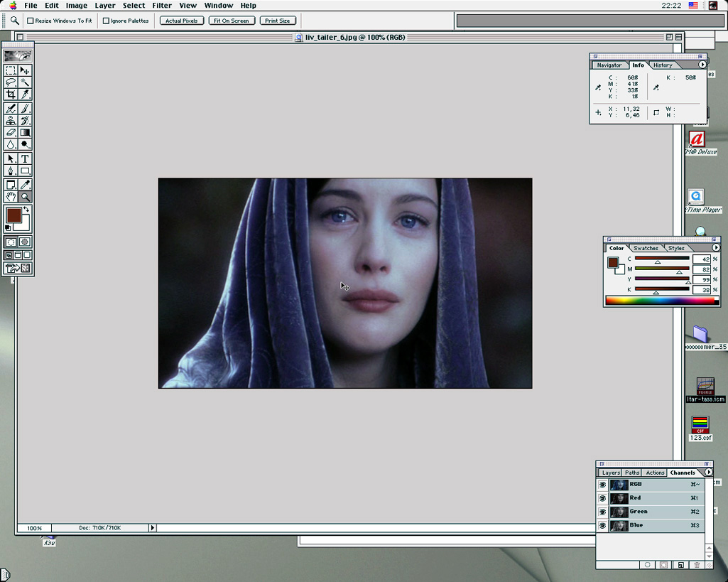Image resolution: width=728 pixels, height=582 pixels.
Task: Select the Paintbrush tool
Action: click(25, 109)
